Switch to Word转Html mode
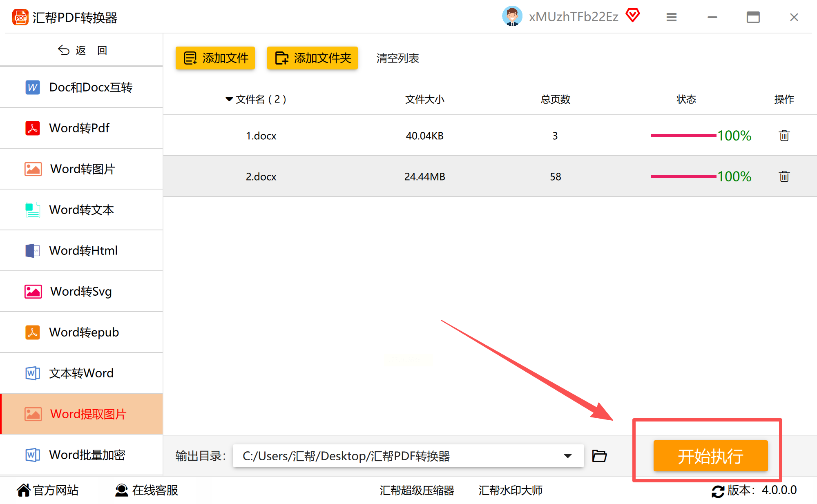Viewport: 817px width, 504px height. 83,251
